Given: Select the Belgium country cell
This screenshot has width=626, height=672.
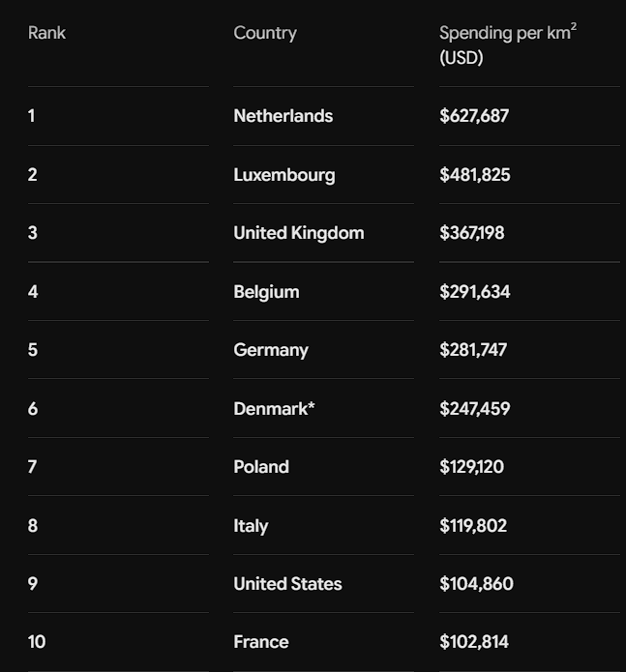Looking at the screenshot, I should pyautogui.click(x=266, y=292).
